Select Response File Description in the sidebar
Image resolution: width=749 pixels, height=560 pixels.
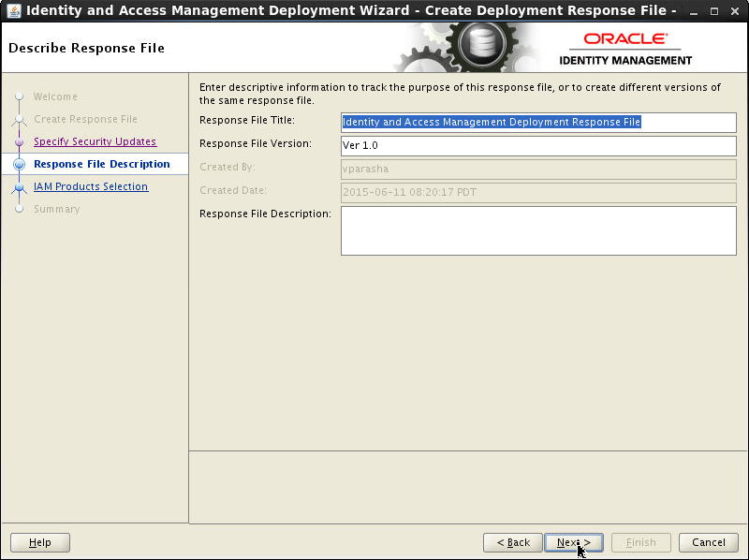point(99,164)
